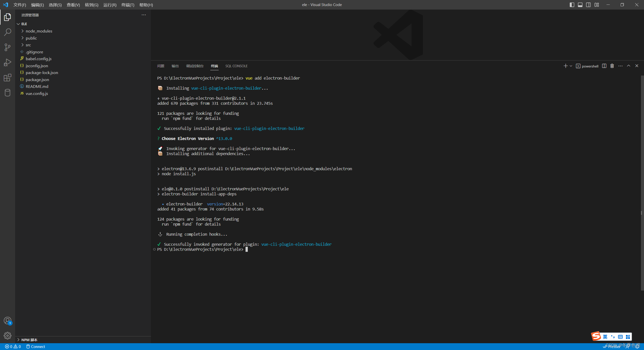The width and height of the screenshot is (644, 350).
Task: Expand the node_modules folder
Action: tap(39, 31)
